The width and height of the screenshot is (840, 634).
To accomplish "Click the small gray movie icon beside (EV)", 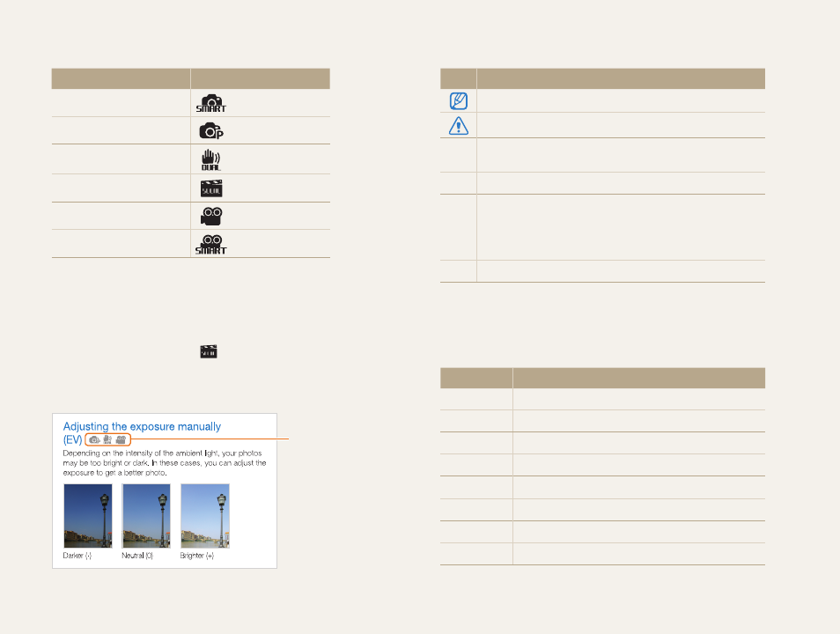I will pyautogui.click(x=122, y=439).
